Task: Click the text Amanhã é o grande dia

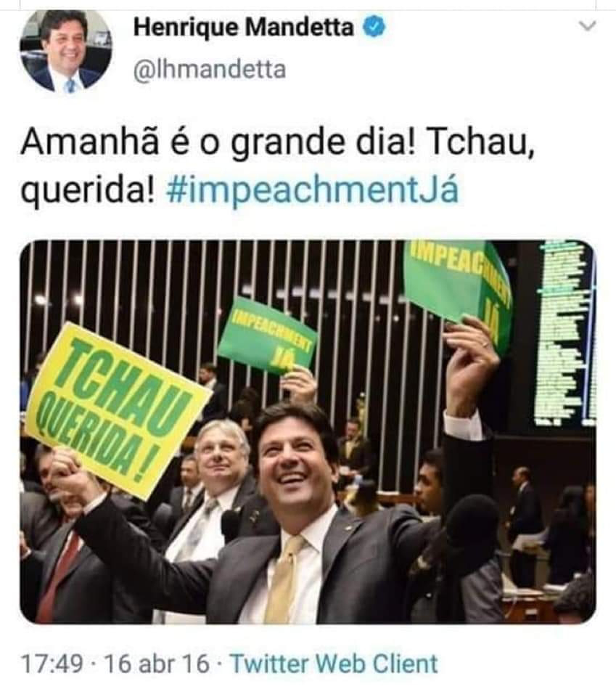Action: pyautogui.click(x=218, y=143)
